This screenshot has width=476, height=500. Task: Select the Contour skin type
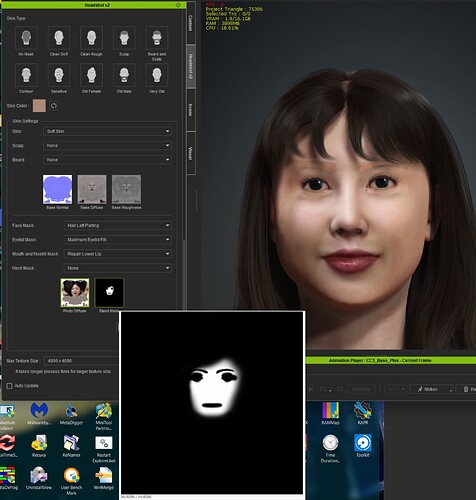[26, 75]
